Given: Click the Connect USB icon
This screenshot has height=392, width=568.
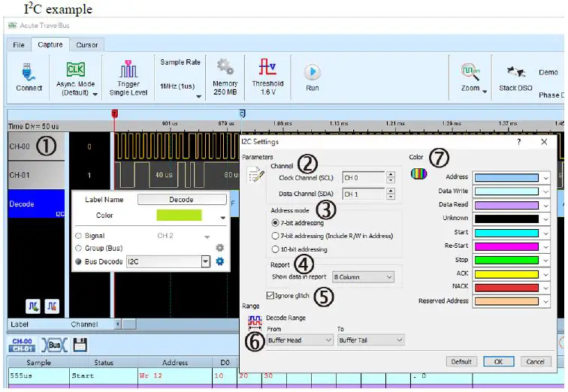Looking at the screenshot, I should (29, 70).
